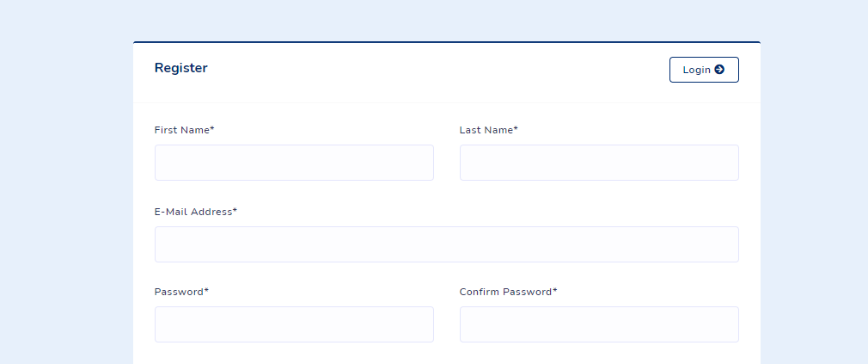Click the required asterisk after Last Name

[516, 128]
